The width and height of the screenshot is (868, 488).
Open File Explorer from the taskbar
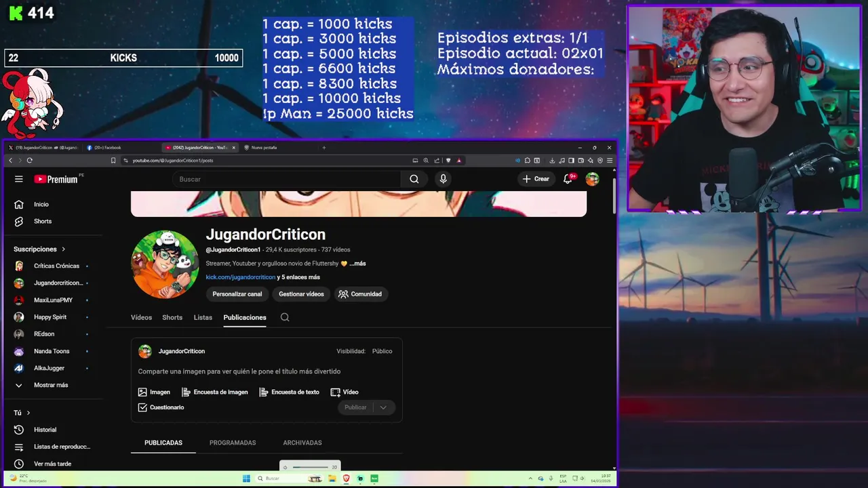pyautogui.click(x=332, y=479)
